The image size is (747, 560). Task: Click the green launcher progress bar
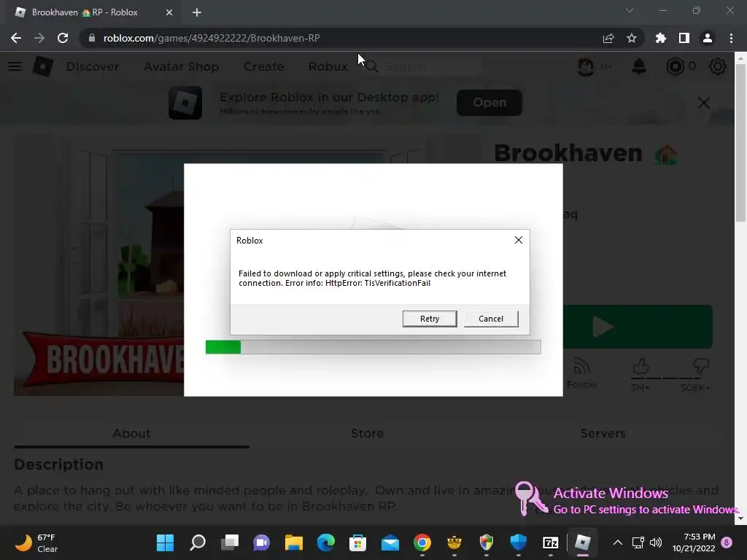click(x=373, y=347)
